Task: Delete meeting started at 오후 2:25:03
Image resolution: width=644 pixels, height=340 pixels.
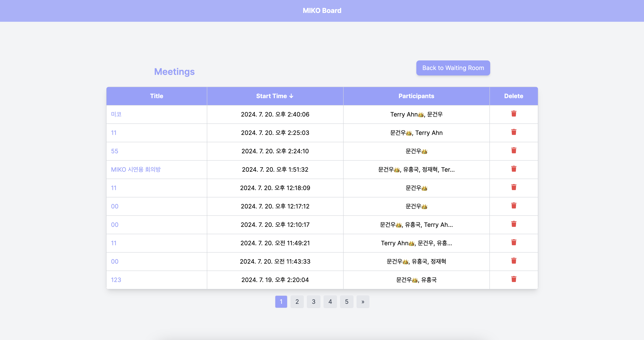Action: click(513, 132)
